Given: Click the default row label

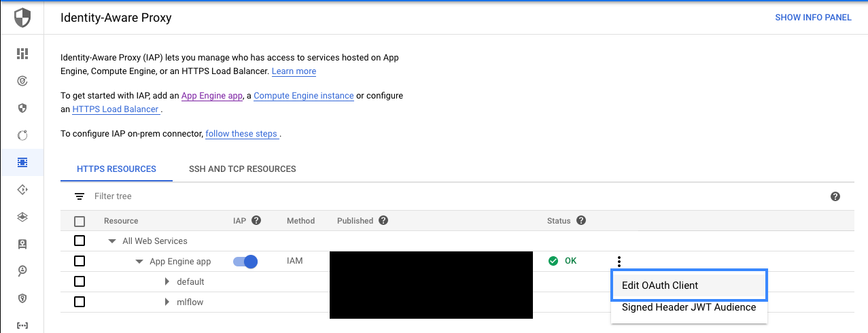Looking at the screenshot, I should coord(190,282).
